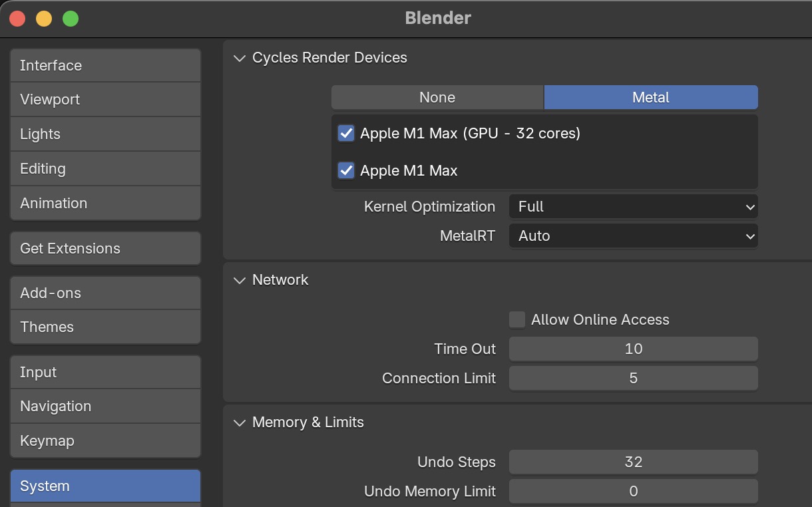The height and width of the screenshot is (507, 812).
Task: Click the Connection Limit label
Action: click(x=439, y=378)
